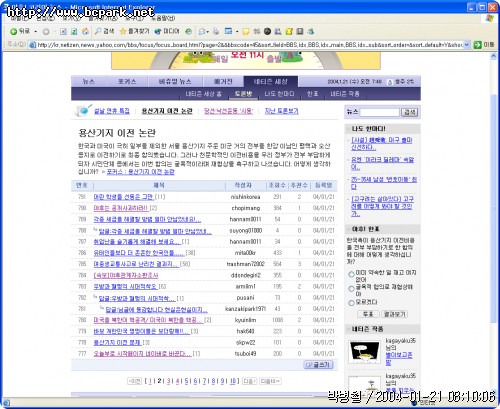500x409 pixels.
Task: Click the 투표 vote button
Action: [x=368, y=314]
